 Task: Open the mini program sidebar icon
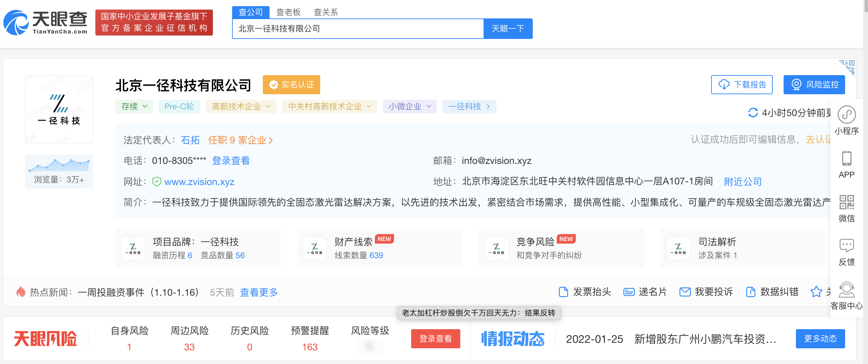(846, 114)
